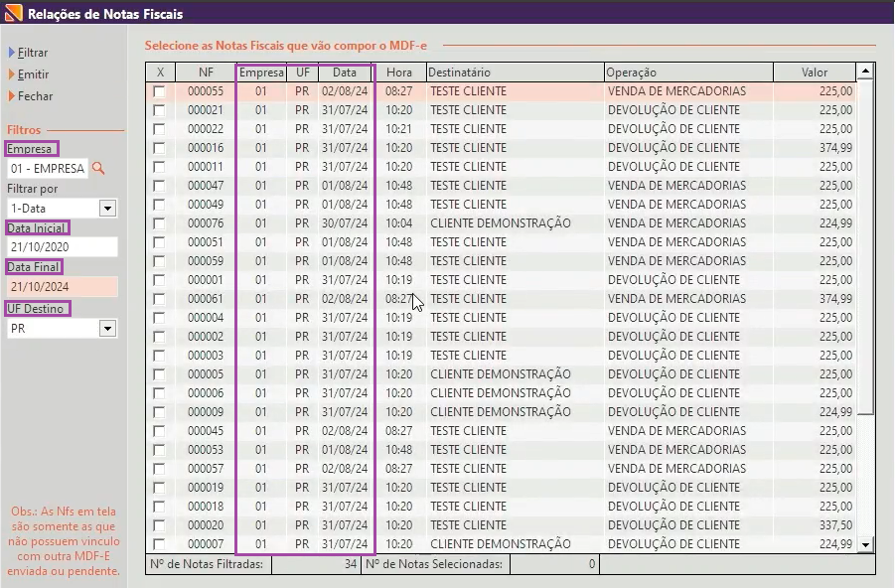Viewport: 895px width, 588px height.
Task: Check the box for NF 000022
Action: (x=159, y=129)
